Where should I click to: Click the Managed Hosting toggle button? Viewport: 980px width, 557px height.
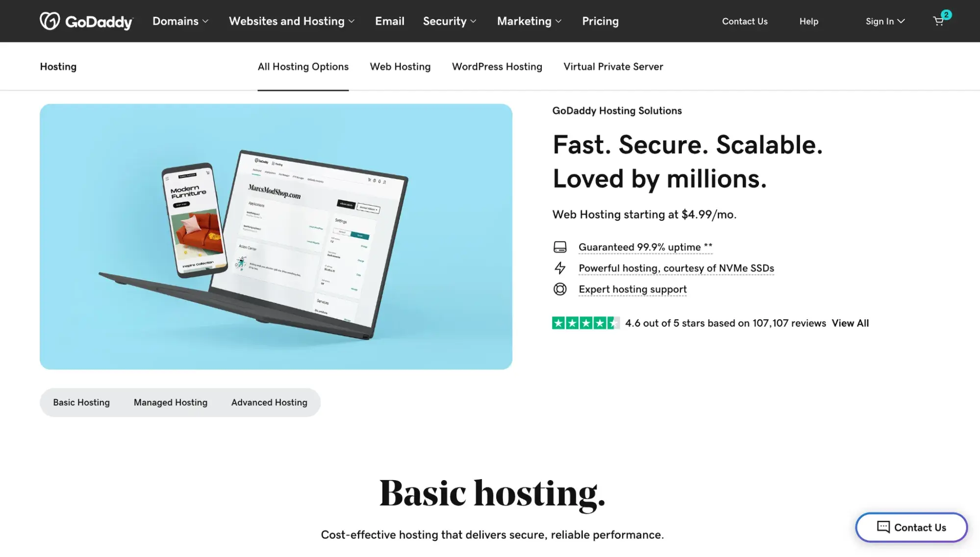pos(170,402)
